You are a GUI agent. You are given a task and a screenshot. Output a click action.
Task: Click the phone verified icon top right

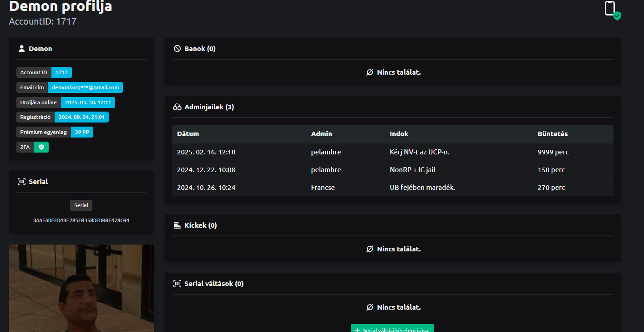[x=612, y=10]
